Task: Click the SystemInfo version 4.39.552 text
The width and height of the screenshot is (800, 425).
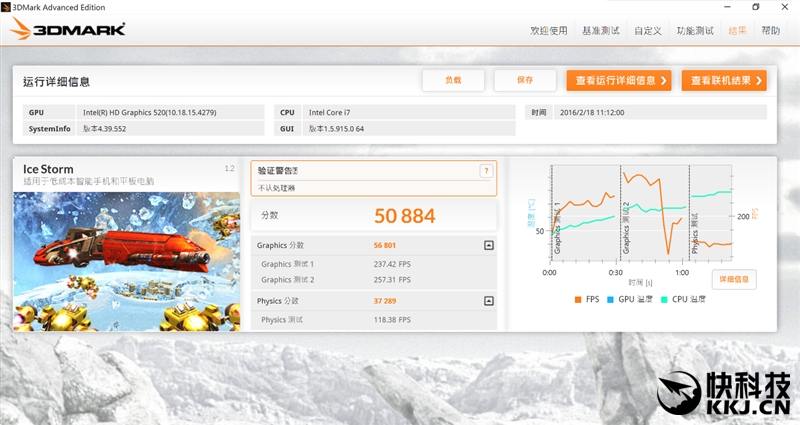Action: 105,129
